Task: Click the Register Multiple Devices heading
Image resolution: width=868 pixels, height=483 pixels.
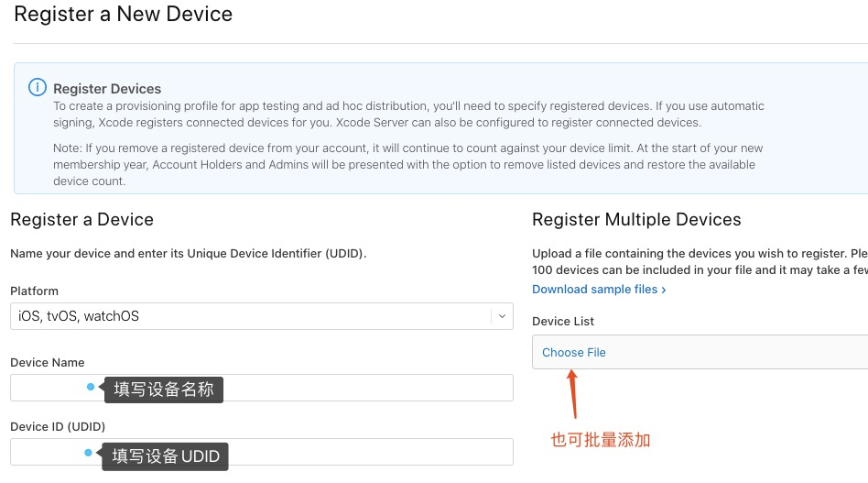Action: click(636, 219)
